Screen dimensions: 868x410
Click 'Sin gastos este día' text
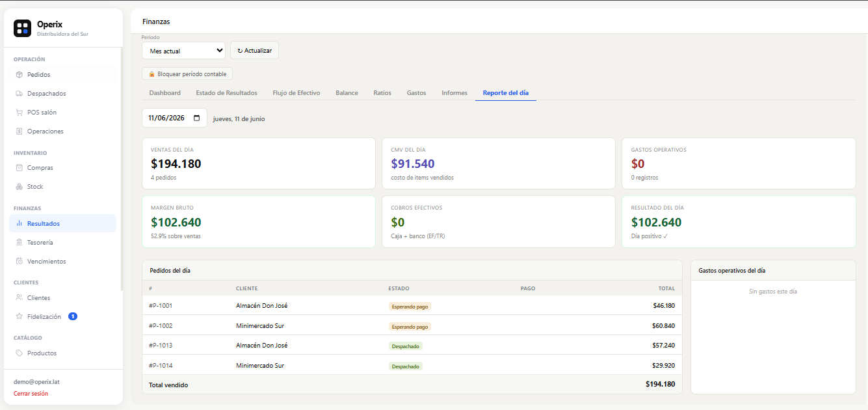(773, 292)
